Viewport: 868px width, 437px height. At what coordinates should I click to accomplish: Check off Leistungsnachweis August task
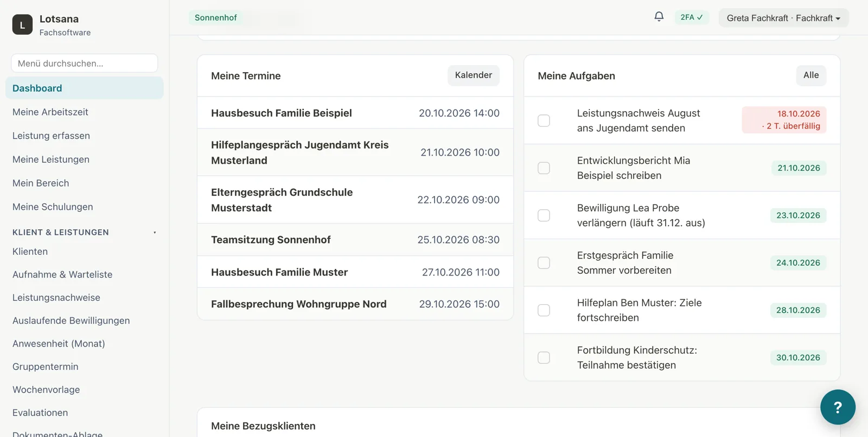point(544,120)
